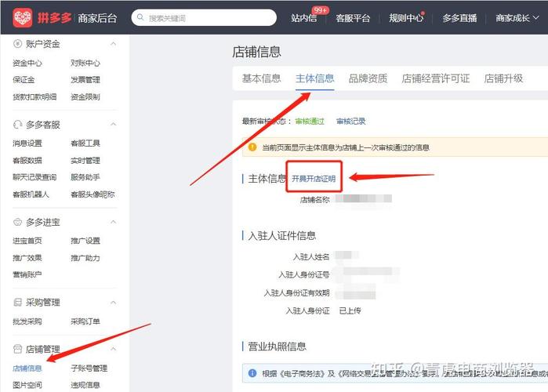The image size is (548, 392).
Task: Open 推广设置 in the sidebar
Action: (85, 241)
